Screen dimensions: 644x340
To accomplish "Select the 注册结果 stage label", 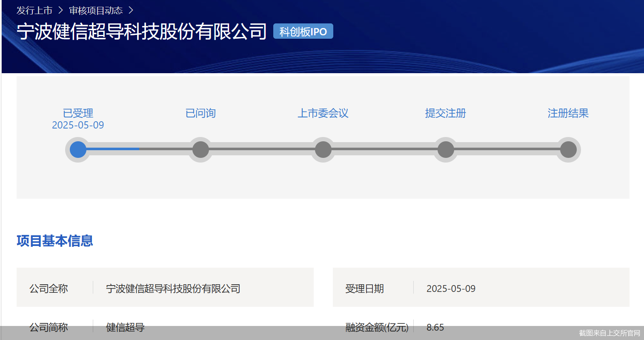I will [x=568, y=113].
